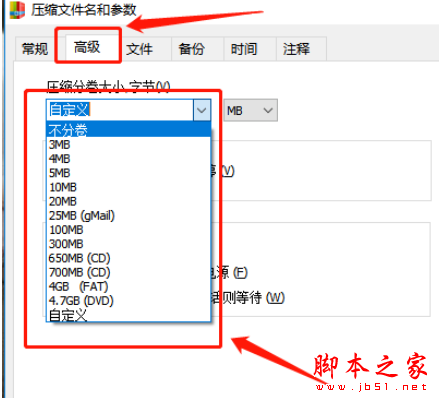Screen dimensions: 439x398
Task: Click the WinRAR icon in title bar
Action: click(x=18, y=10)
